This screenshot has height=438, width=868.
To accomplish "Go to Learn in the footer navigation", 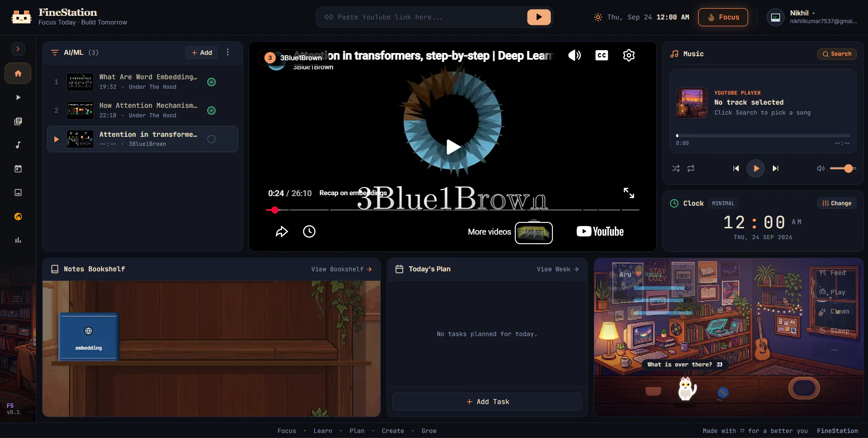I will coord(323,431).
